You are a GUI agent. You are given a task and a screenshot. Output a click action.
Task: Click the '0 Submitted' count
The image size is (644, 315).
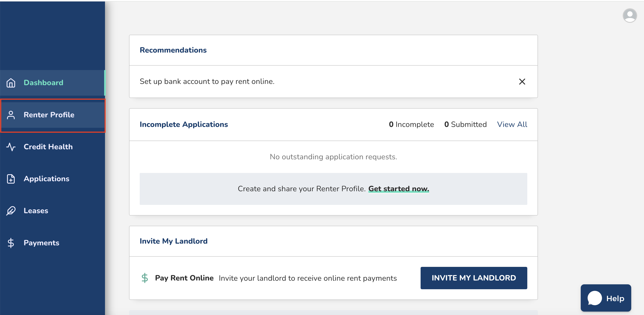click(x=465, y=125)
